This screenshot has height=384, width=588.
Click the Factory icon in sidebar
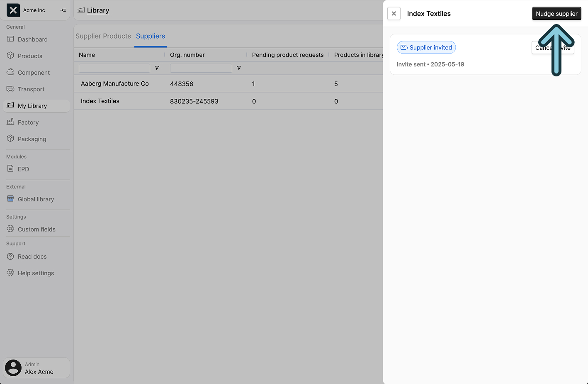[10, 122]
